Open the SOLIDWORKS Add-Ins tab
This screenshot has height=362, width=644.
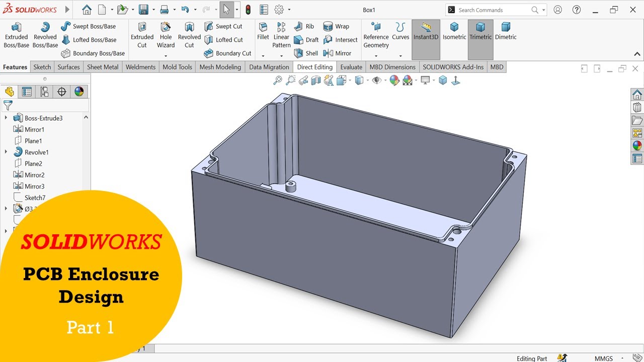pos(453,67)
